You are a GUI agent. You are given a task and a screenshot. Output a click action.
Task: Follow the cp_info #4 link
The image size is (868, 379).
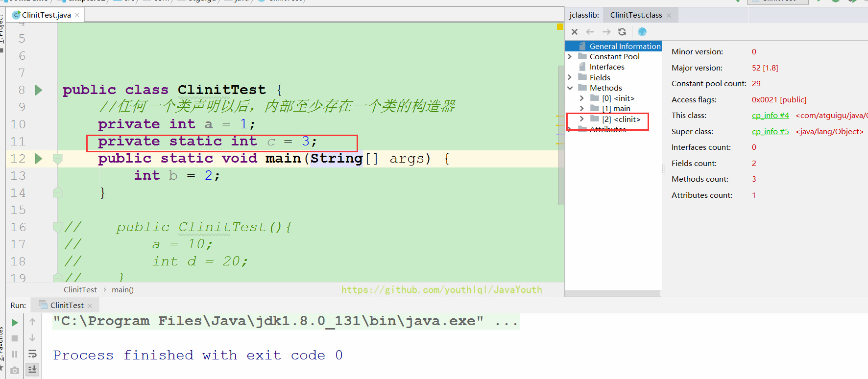click(770, 116)
